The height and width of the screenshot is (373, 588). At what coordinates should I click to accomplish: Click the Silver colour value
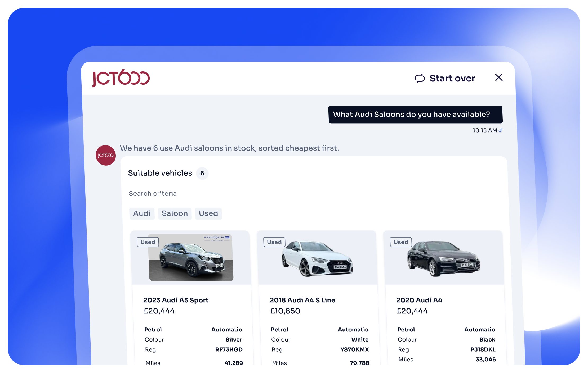pyautogui.click(x=234, y=340)
